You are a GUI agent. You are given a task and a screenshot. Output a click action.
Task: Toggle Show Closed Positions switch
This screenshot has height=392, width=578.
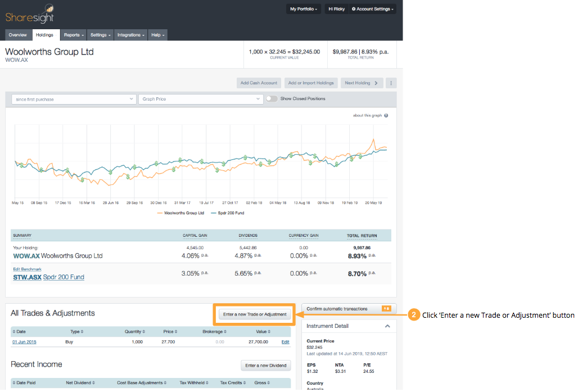[x=272, y=99]
